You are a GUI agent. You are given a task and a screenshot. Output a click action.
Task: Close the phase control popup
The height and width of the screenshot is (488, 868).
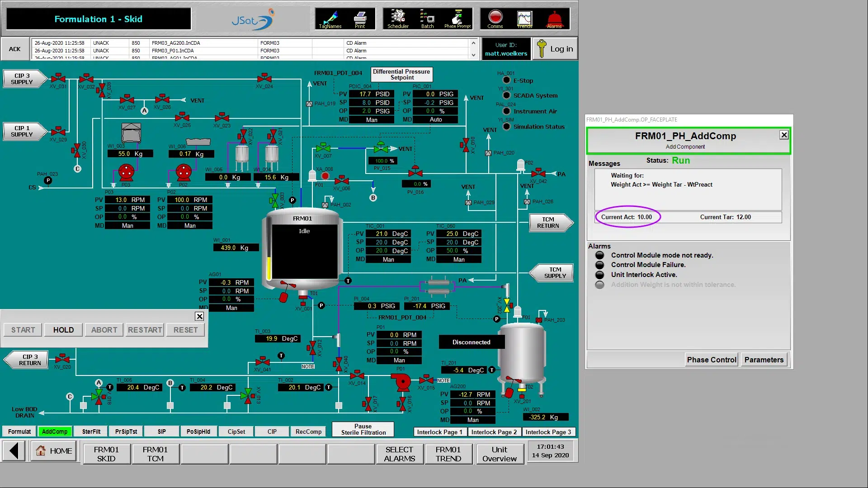click(199, 316)
